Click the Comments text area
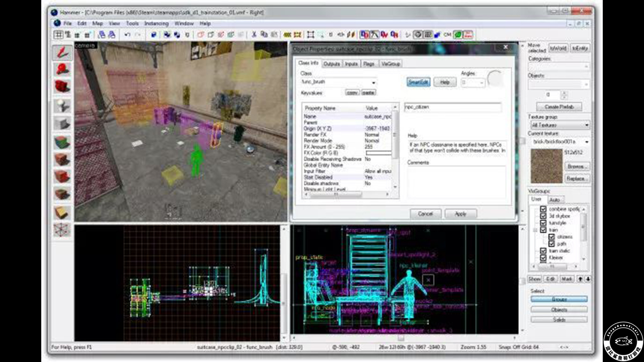The image size is (644, 362). tap(456, 182)
